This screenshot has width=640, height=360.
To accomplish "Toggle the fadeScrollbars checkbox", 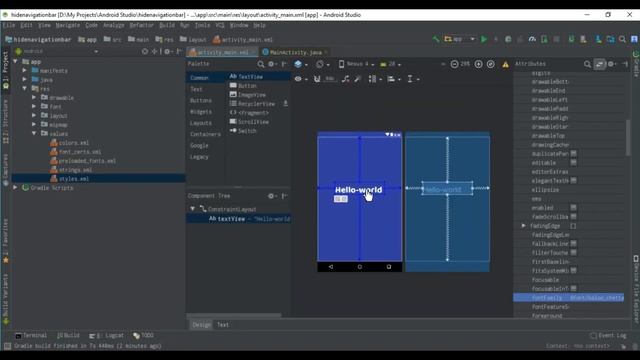I will click(x=573, y=216).
